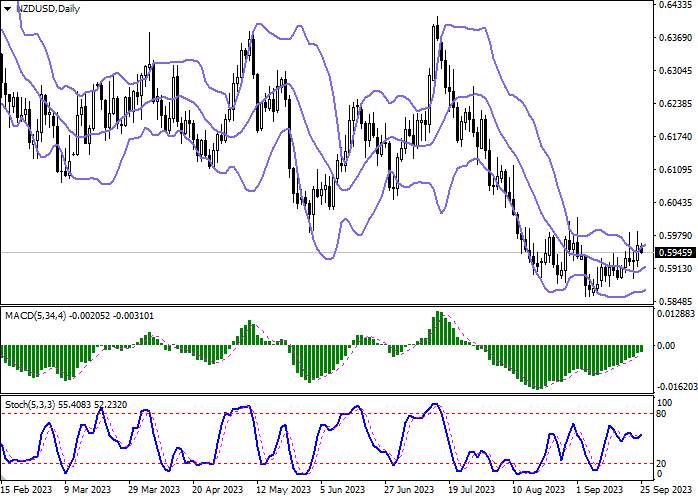This screenshot has height=500, width=698.
Task: Click the 29 Mar 2023 date label
Action: (154, 490)
